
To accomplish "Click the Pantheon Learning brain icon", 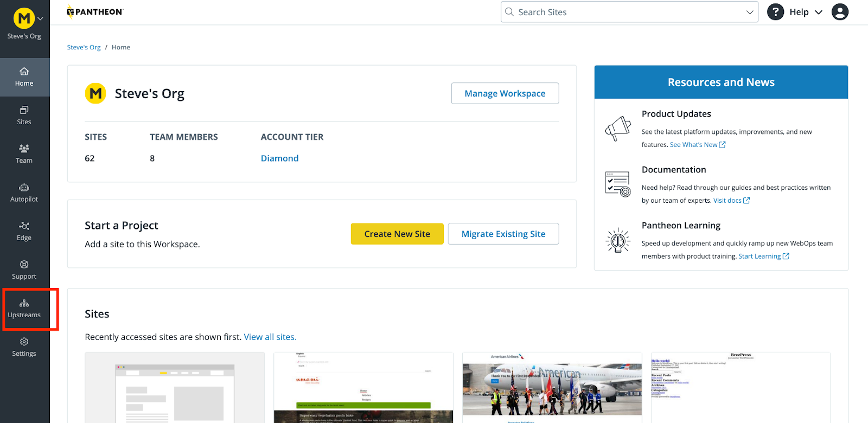I will (618, 240).
